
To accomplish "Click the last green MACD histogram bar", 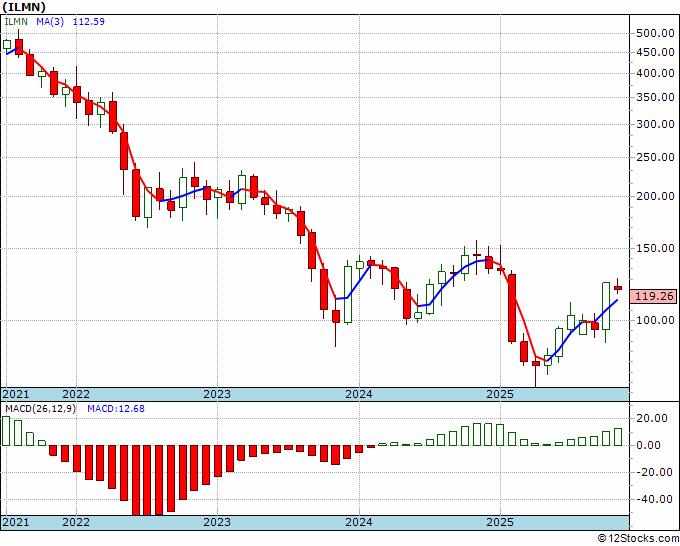I will 618,437.
